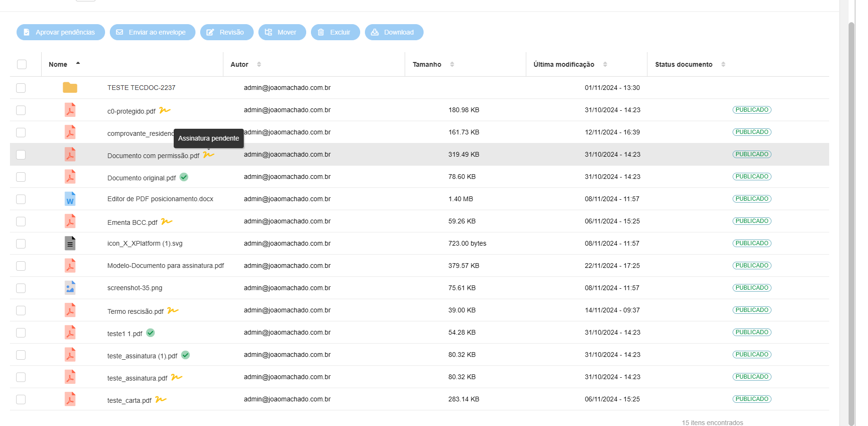Select checkbox for TESTE TECDOC-2237 folder
The height and width of the screenshot is (426, 868).
[21, 88]
